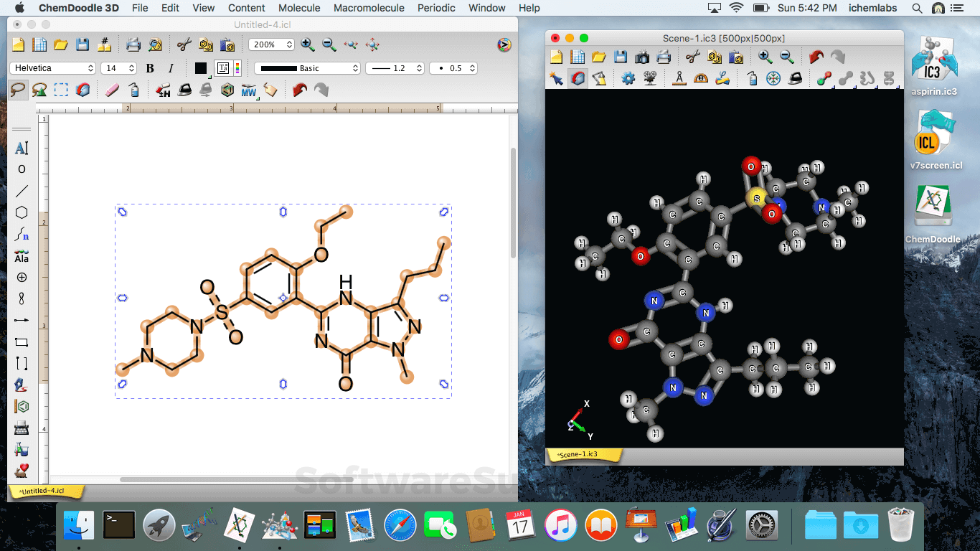The width and height of the screenshot is (980, 551).
Task: Select the lasso selection tool
Action: pos(18,90)
